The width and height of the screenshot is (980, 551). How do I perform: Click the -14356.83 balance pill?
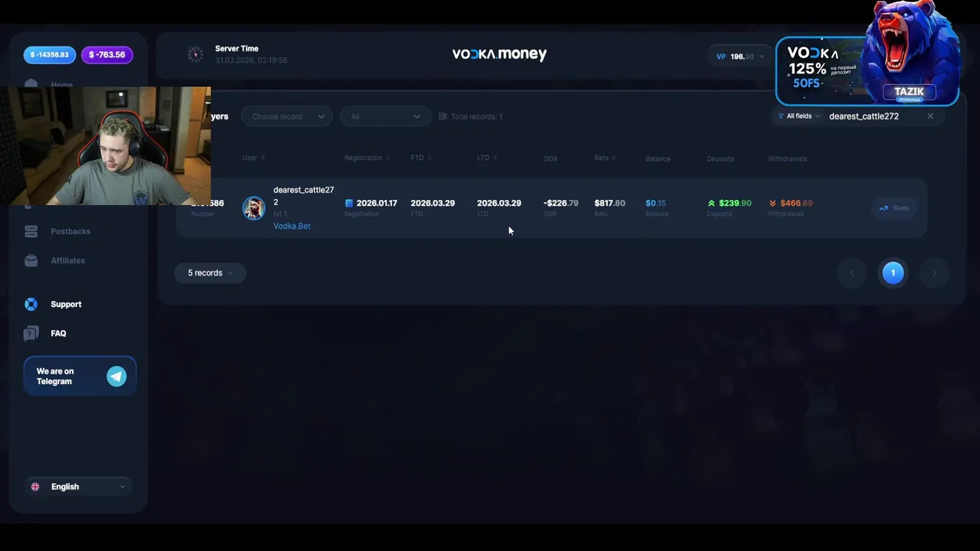(x=51, y=55)
